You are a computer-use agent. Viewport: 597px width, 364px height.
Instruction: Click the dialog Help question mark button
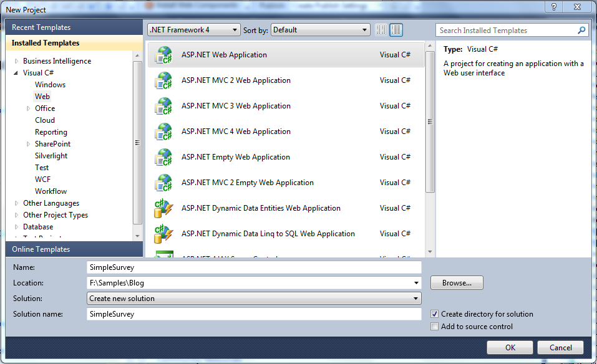(554, 6)
